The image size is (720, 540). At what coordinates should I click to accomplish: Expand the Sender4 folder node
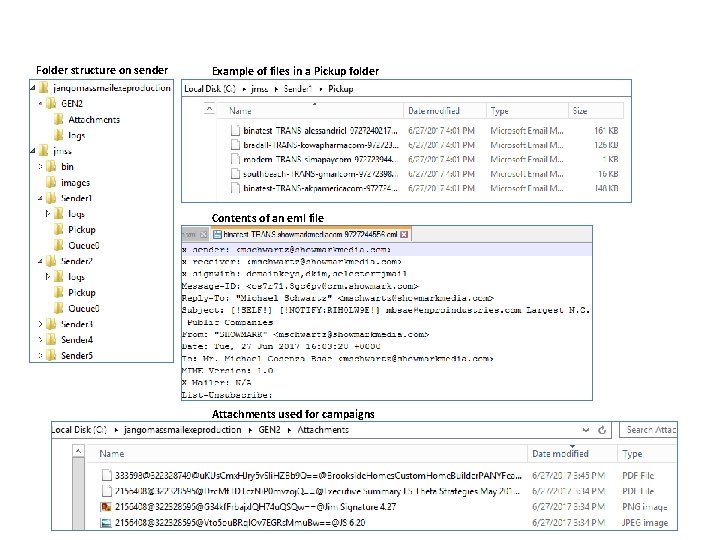[40, 340]
